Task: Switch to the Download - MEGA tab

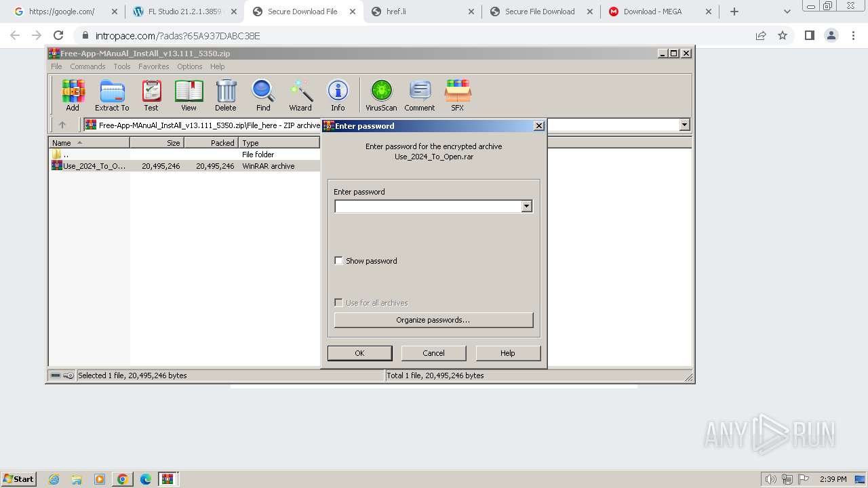Action: coord(659,12)
